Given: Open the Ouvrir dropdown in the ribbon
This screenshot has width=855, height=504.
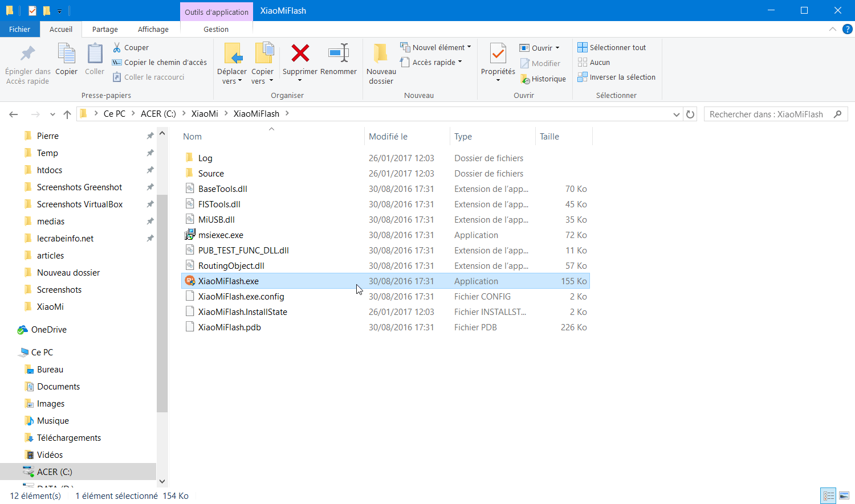Looking at the screenshot, I should (x=539, y=48).
